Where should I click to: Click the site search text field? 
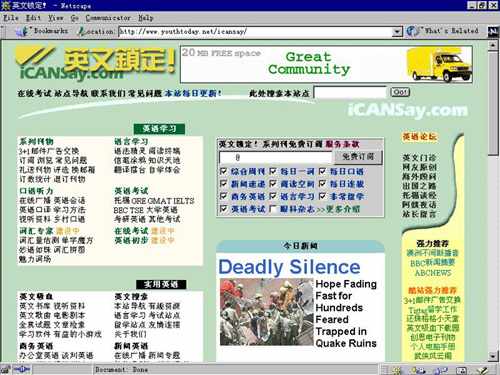tap(350, 92)
